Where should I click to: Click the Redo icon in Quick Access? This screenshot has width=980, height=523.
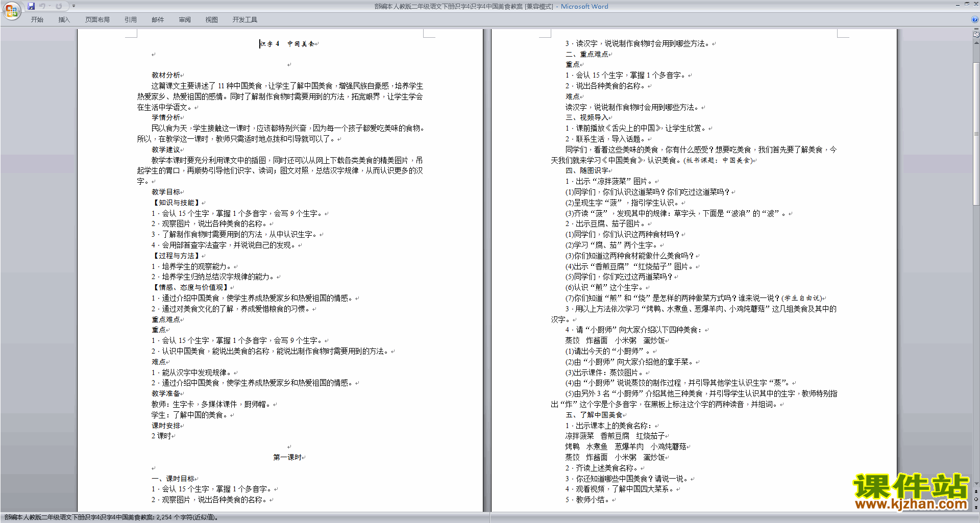point(59,6)
